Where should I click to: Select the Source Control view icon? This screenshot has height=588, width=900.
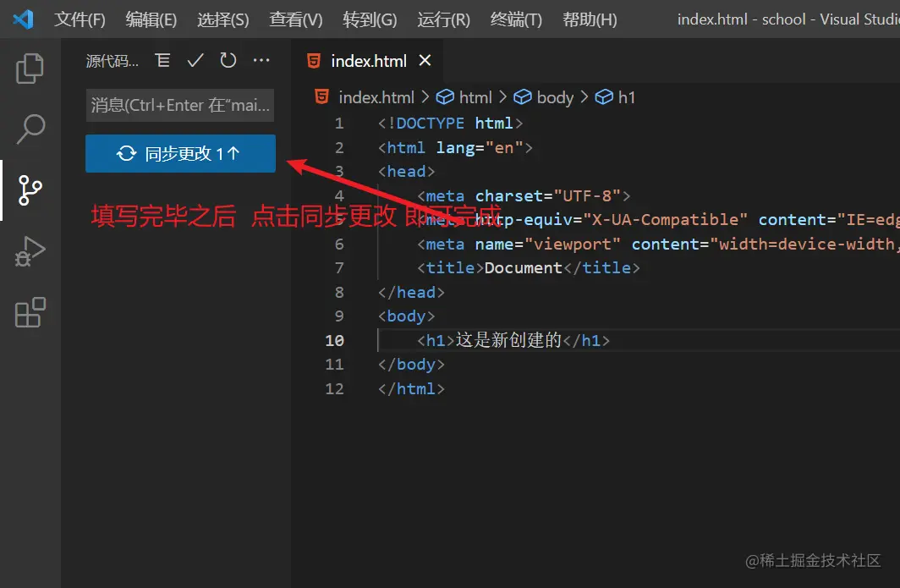point(30,190)
